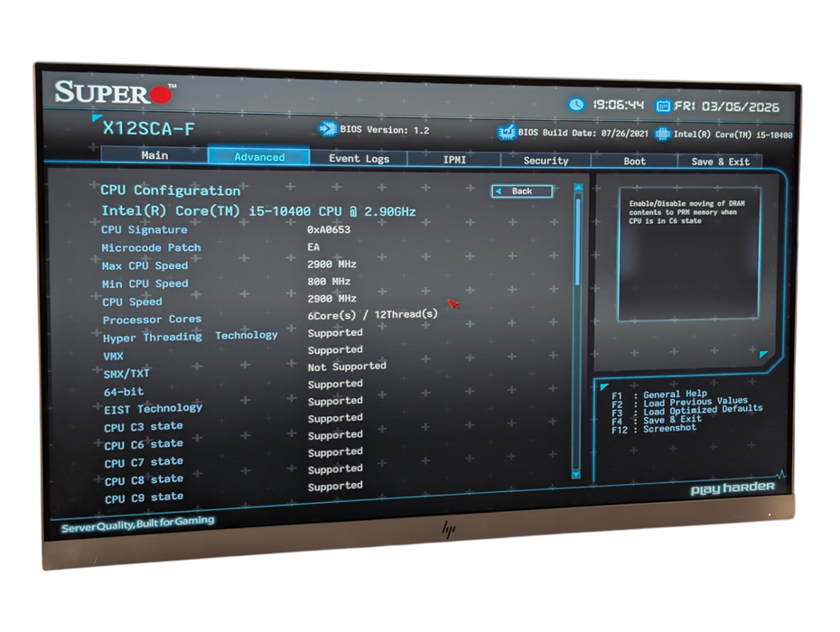Click the F3 Load Optimized Defaults entry
This screenshot has height=632, width=840.
[x=687, y=411]
